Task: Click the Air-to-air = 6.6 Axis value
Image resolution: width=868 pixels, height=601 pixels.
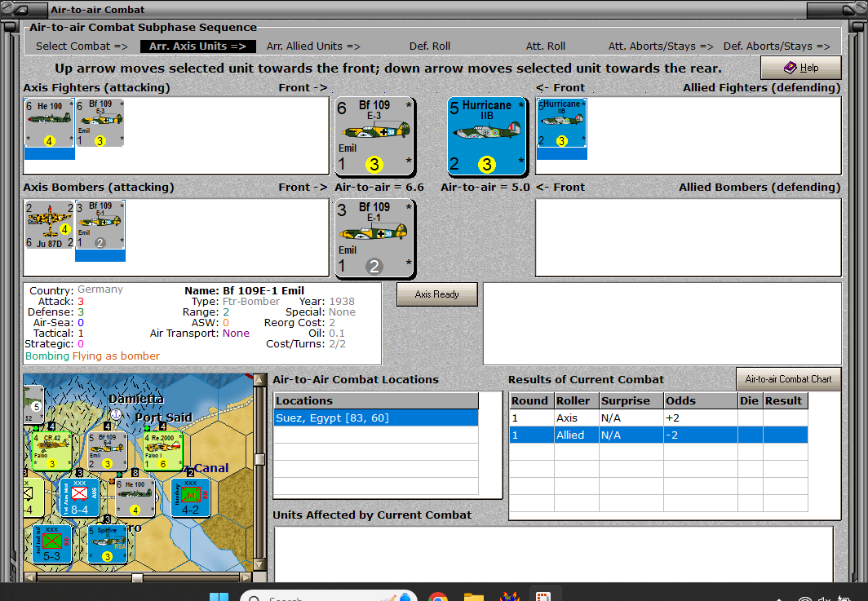Action: click(379, 187)
